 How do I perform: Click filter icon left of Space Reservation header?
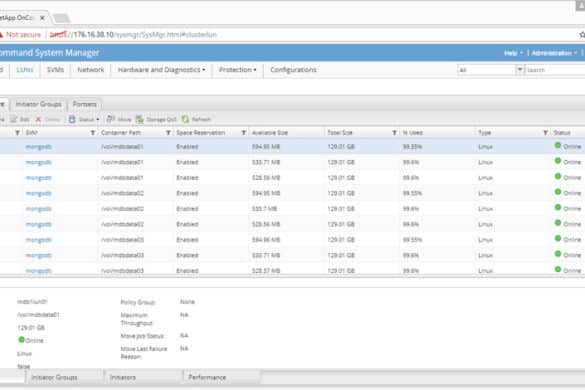(x=168, y=133)
